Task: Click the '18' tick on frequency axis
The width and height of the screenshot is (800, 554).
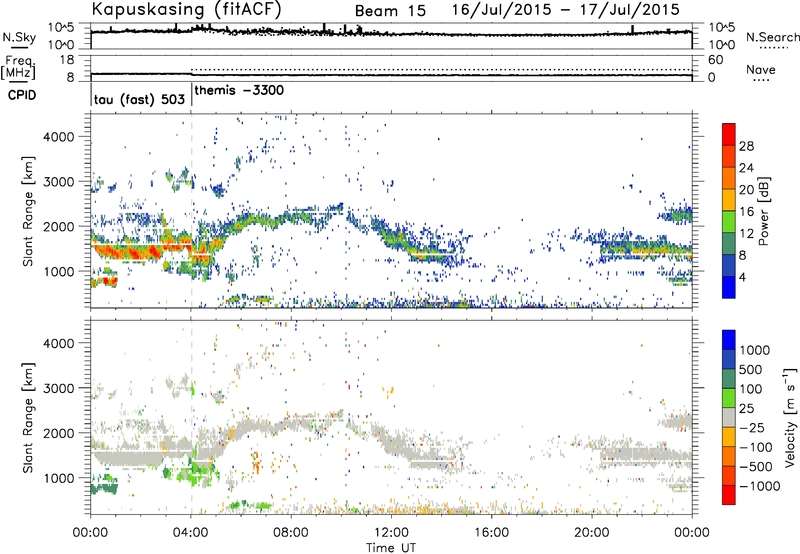Action: (x=66, y=60)
